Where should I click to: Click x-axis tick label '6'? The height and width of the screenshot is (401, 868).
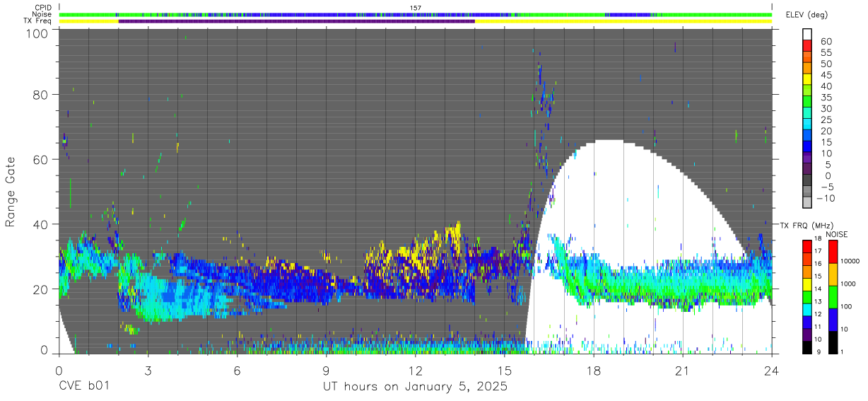(237, 371)
